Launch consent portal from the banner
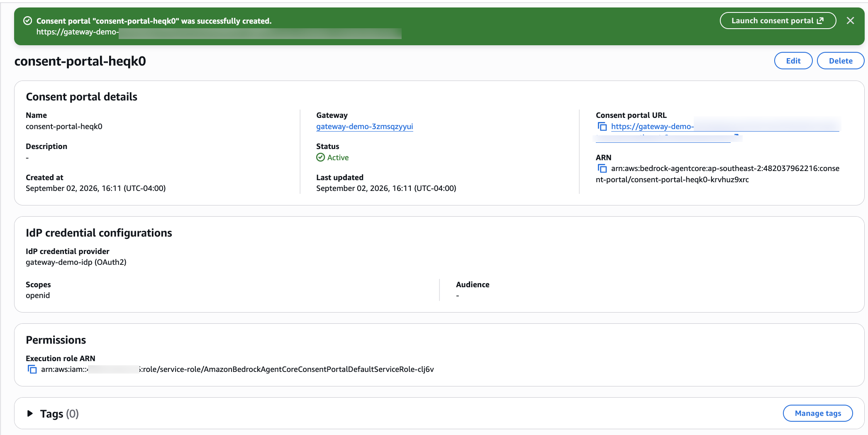The image size is (868, 435). (778, 21)
